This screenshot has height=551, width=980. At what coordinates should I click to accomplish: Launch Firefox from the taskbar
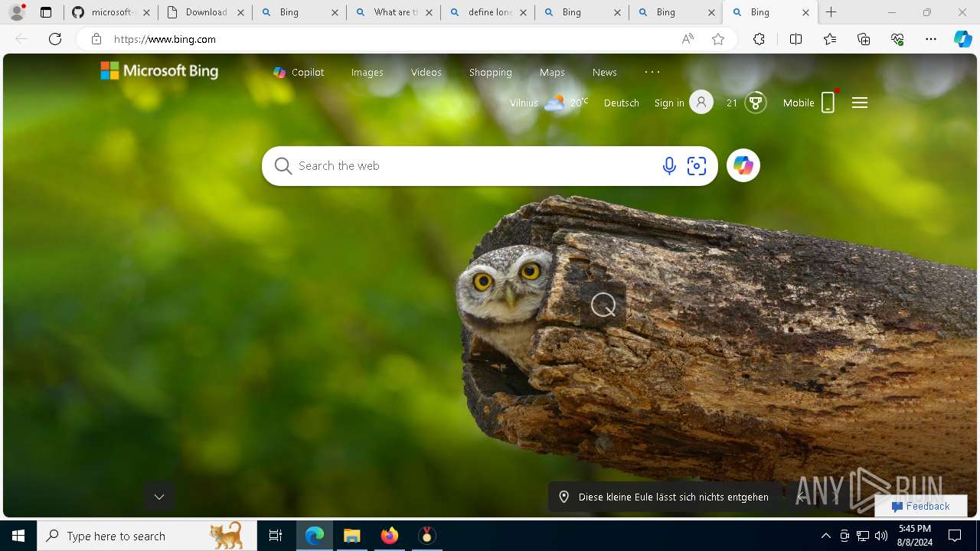click(390, 536)
